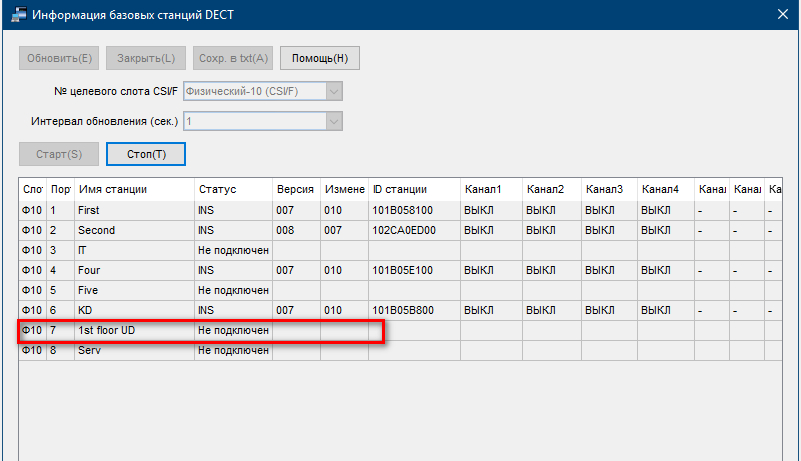
Task: Click the ID станции column header
Action: click(x=414, y=189)
